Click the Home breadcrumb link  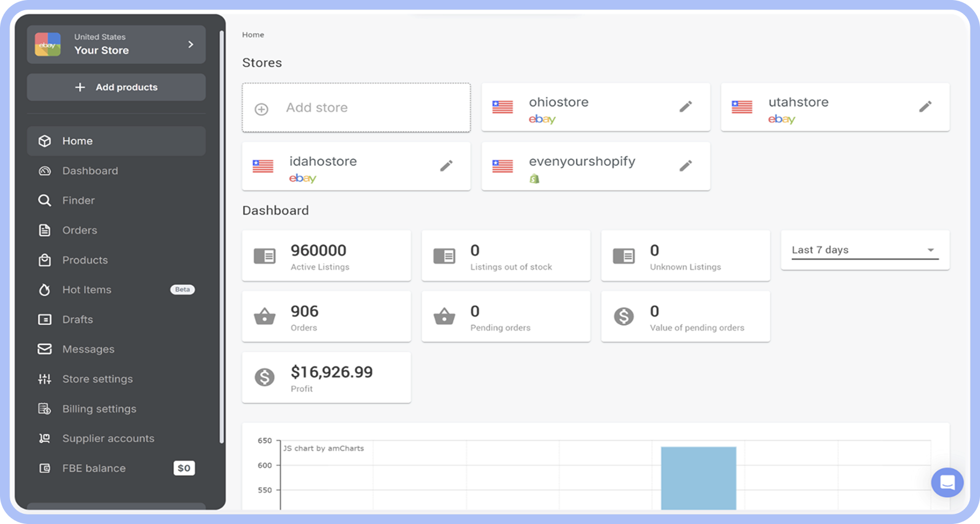[x=253, y=35]
